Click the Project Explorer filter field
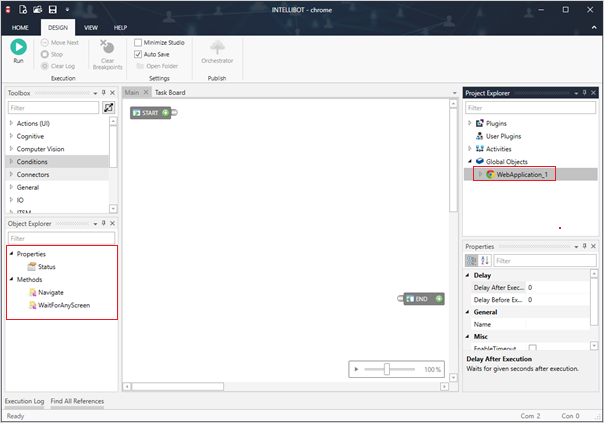604x423 pixels. point(530,108)
